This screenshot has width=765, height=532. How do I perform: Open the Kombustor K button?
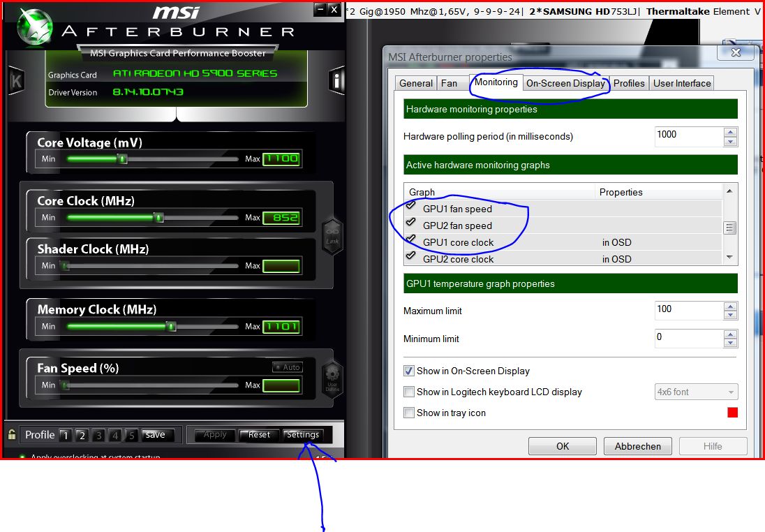point(16,81)
